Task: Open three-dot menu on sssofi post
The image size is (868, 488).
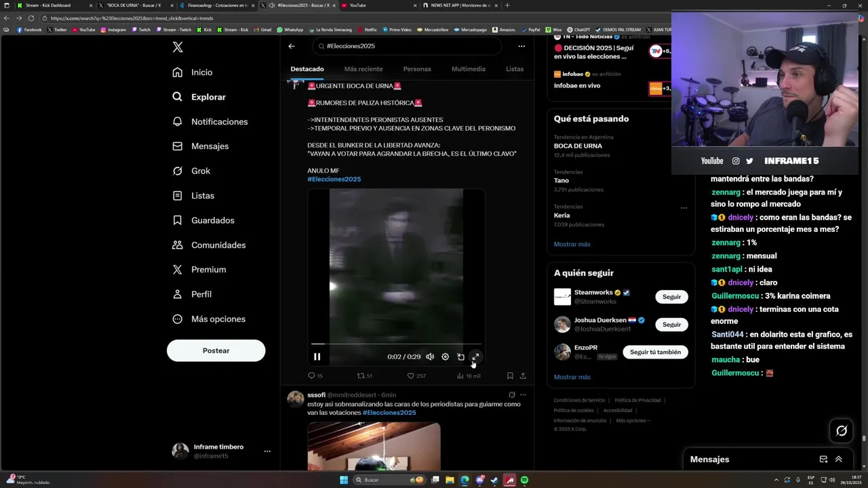Action: point(523,394)
